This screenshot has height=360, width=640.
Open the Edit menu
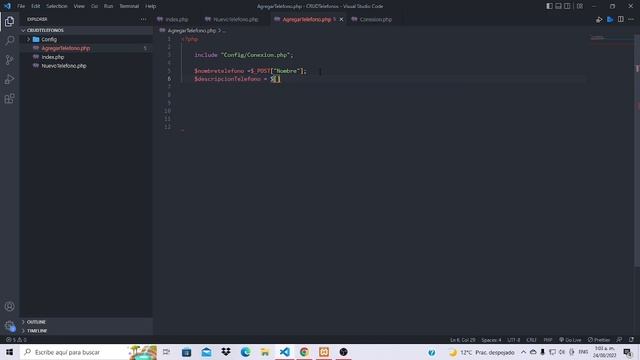(x=36, y=6)
